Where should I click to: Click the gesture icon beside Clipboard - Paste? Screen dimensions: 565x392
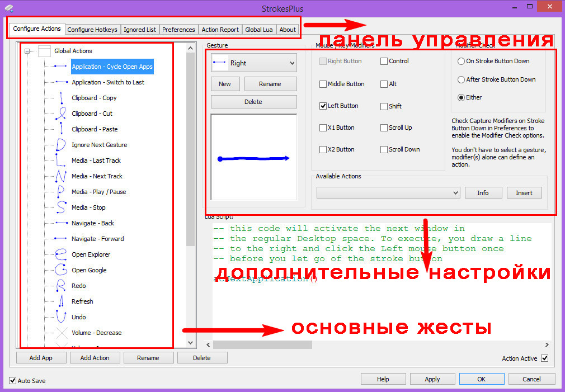(62, 129)
